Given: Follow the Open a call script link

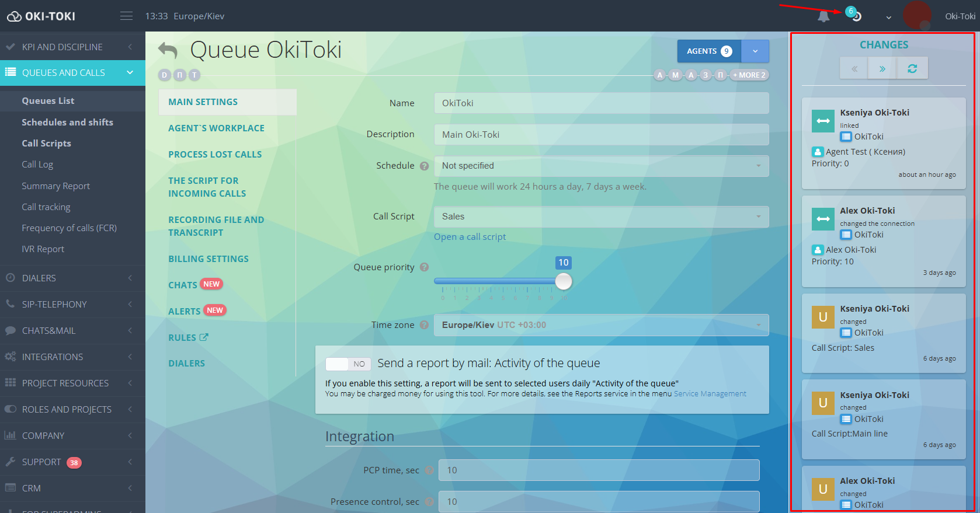Looking at the screenshot, I should (x=470, y=237).
